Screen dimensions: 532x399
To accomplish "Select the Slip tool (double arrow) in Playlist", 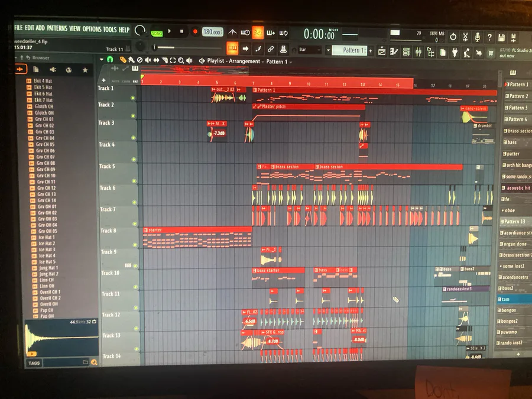I will click(x=156, y=60).
